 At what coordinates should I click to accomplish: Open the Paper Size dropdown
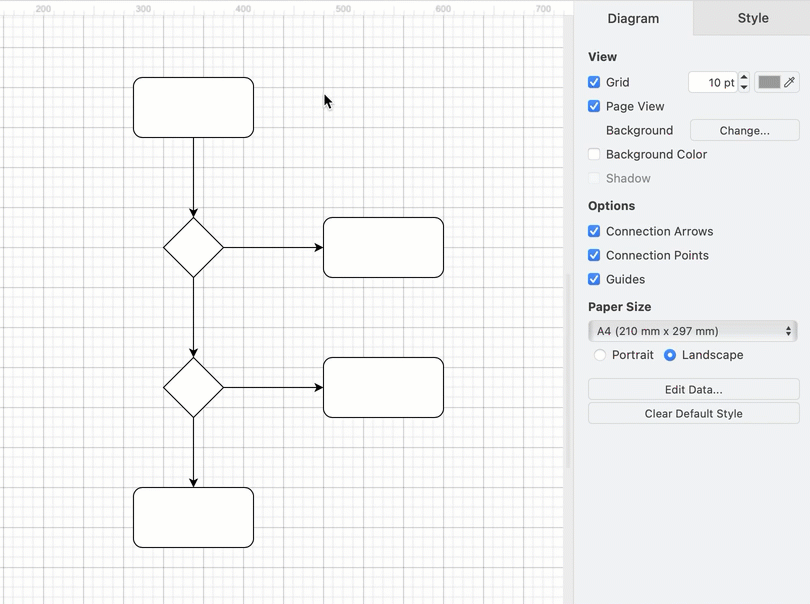click(693, 331)
